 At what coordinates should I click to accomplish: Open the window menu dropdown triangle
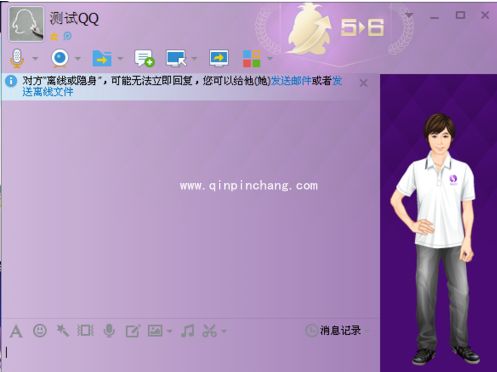point(409,15)
